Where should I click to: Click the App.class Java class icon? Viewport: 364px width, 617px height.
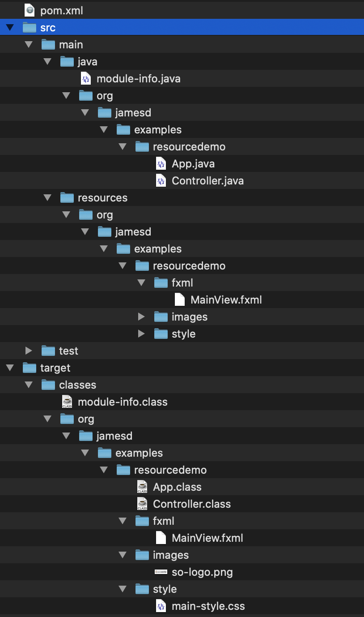142,487
